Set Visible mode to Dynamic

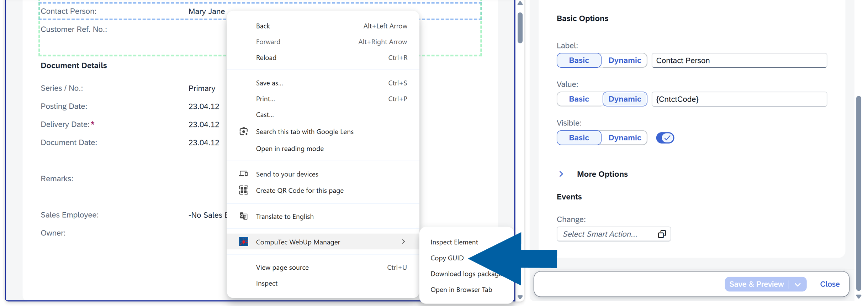tap(624, 138)
